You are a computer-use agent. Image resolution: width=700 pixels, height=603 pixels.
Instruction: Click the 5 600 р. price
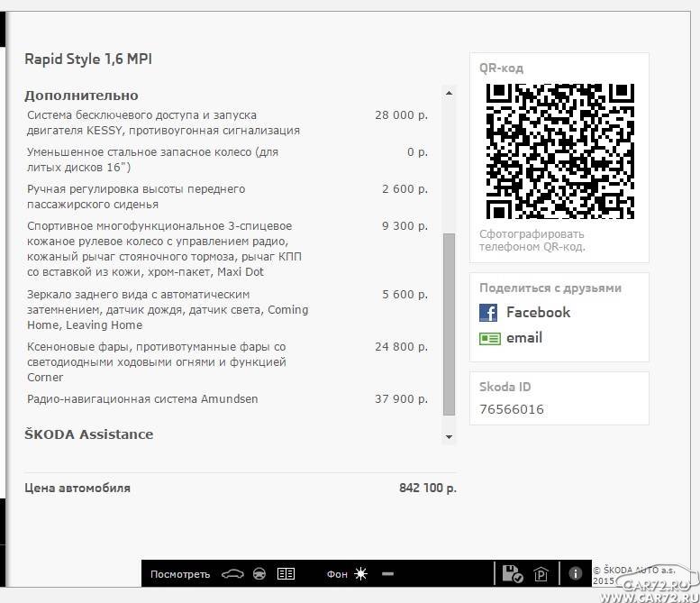(405, 295)
